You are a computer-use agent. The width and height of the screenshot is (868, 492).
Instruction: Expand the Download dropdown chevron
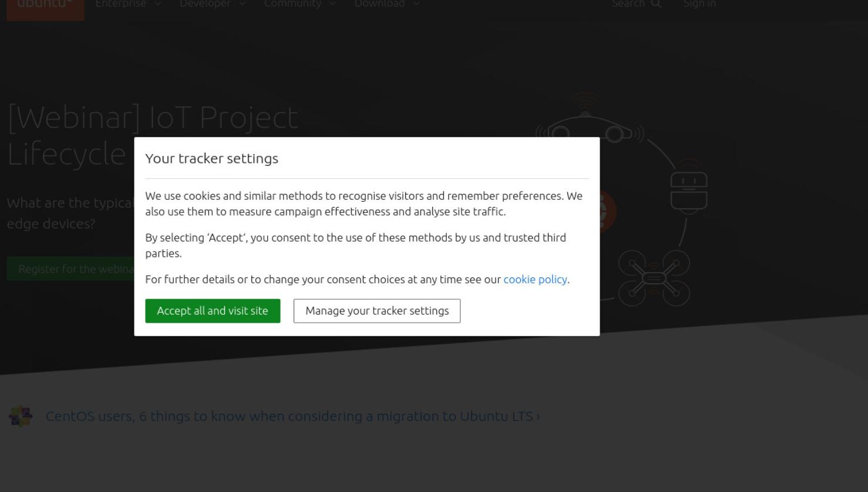point(416,4)
